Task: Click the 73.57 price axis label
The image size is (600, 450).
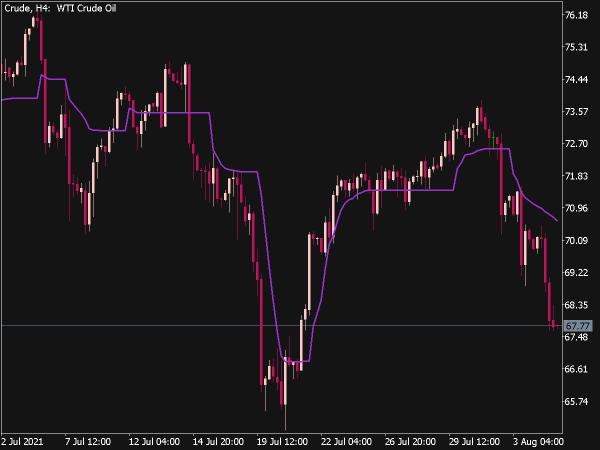Action: [x=576, y=112]
